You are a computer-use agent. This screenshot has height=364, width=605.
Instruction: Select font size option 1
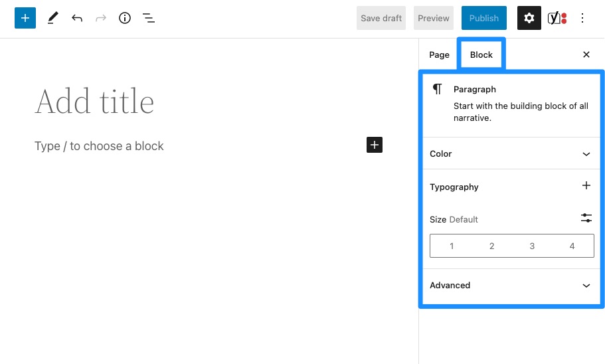click(452, 246)
